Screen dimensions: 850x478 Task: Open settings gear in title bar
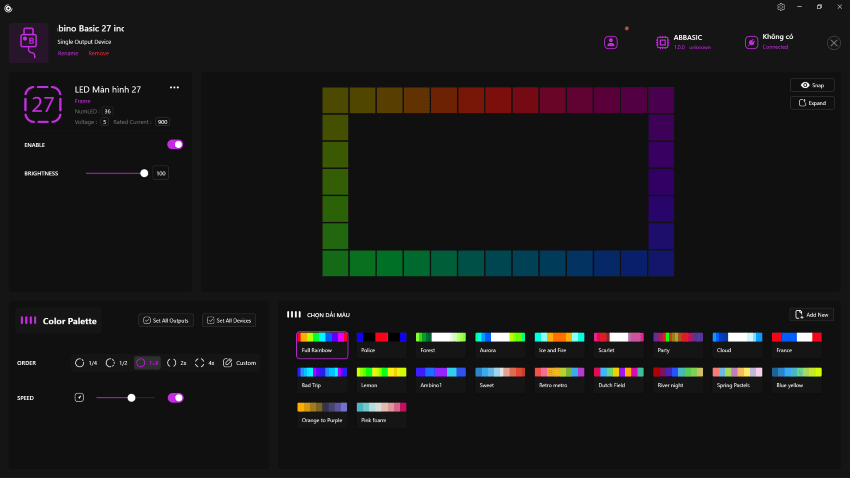pos(781,7)
